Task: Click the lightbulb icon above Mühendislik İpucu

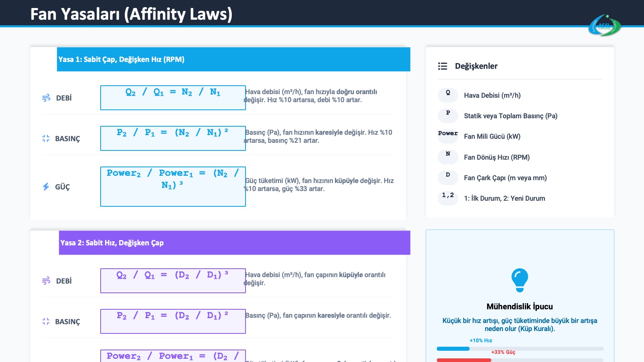Action: click(520, 280)
